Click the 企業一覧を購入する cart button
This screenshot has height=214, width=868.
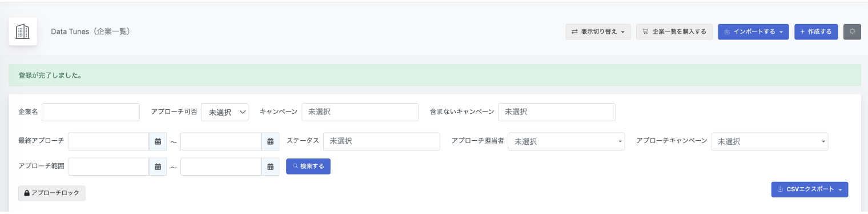click(674, 31)
